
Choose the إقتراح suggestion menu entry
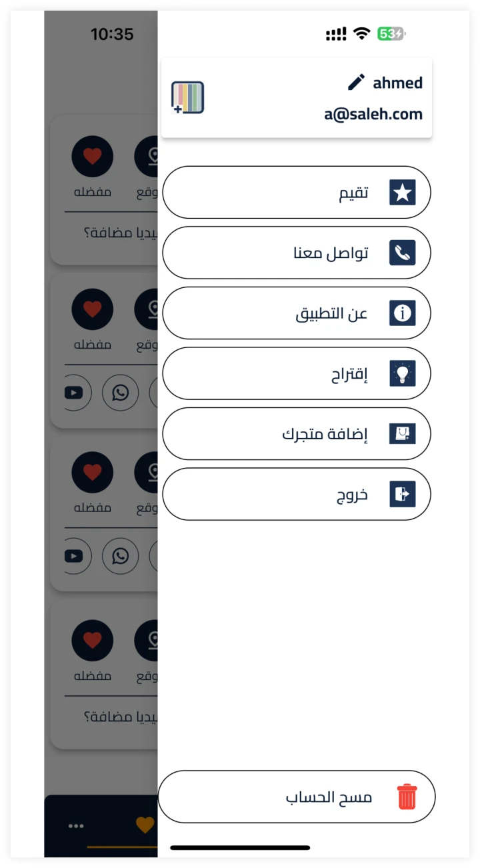pyautogui.click(x=297, y=374)
